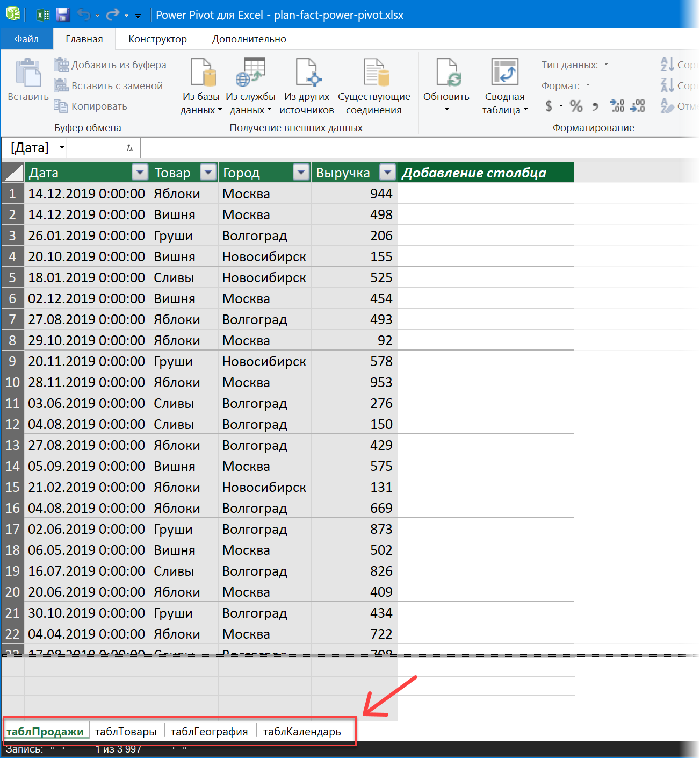Go to next record navigation arrow

coord(174,748)
